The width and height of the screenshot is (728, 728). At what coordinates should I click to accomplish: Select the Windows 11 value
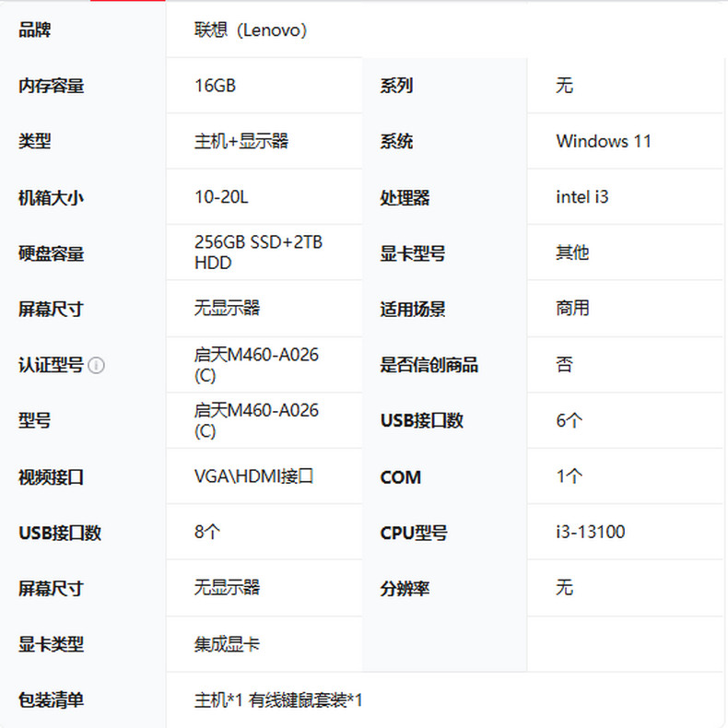[604, 141]
